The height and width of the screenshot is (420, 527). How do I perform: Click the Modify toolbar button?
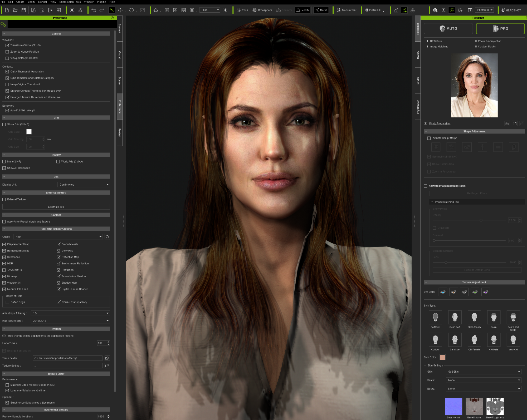302,10
